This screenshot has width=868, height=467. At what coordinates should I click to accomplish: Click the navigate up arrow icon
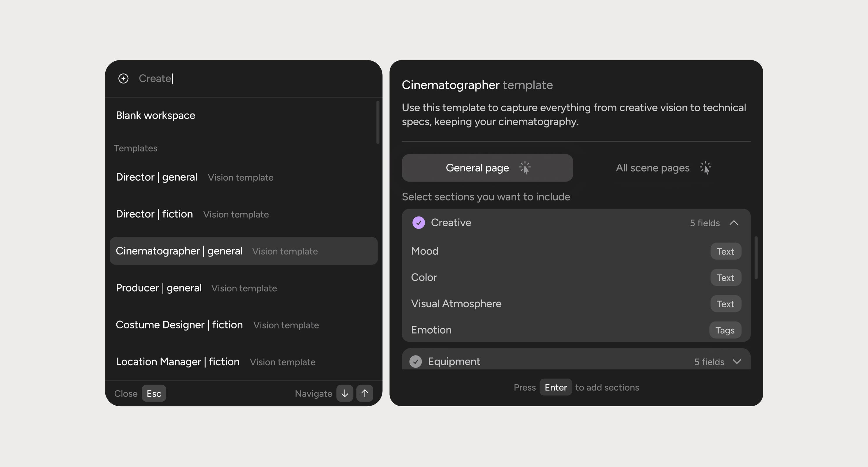365,393
